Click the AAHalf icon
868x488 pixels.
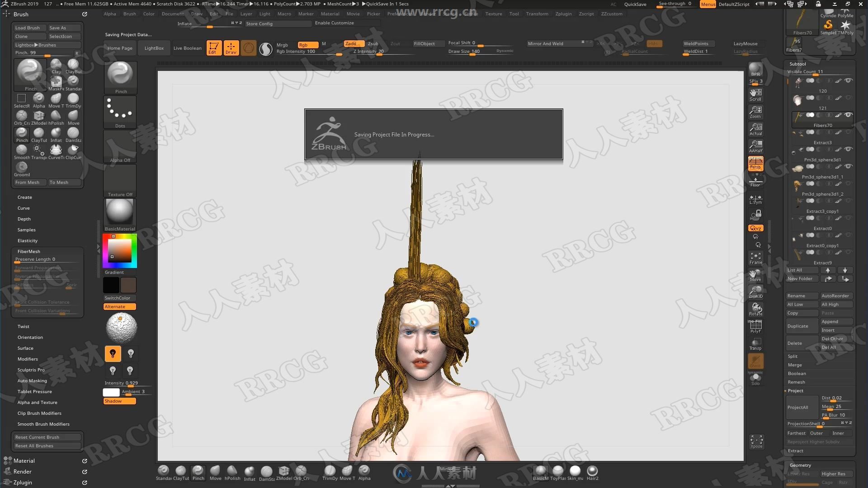click(x=755, y=146)
